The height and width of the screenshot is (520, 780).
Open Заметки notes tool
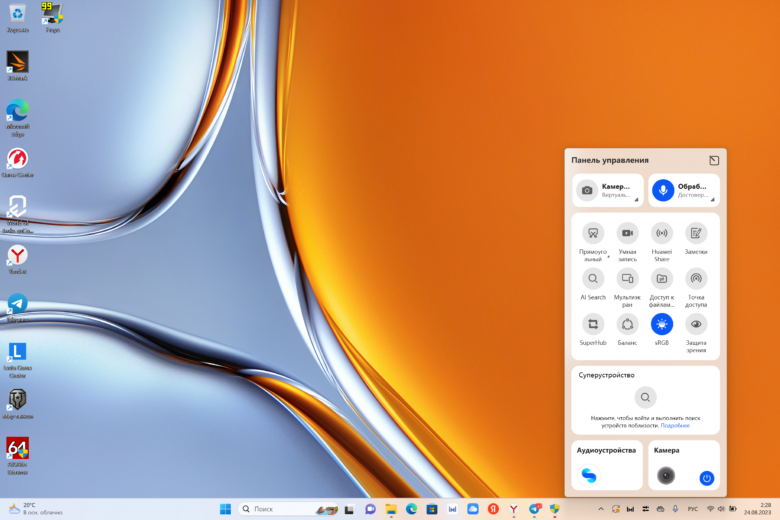pos(696,233)
